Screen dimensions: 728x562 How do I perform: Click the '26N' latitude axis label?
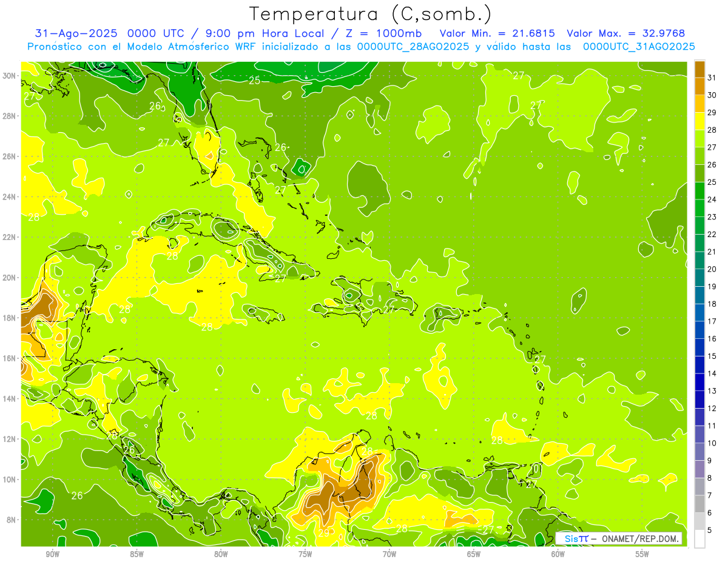(x=10, y=156)
